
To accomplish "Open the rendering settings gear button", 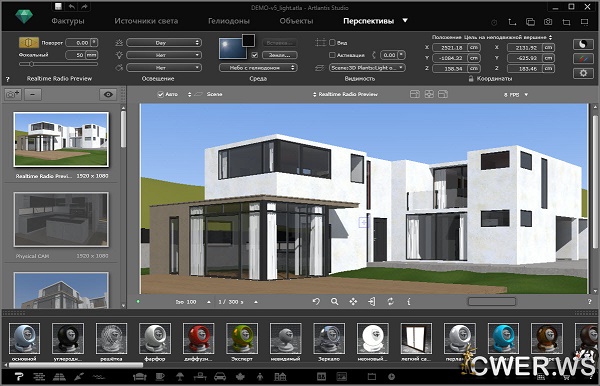I will point(583,73).
